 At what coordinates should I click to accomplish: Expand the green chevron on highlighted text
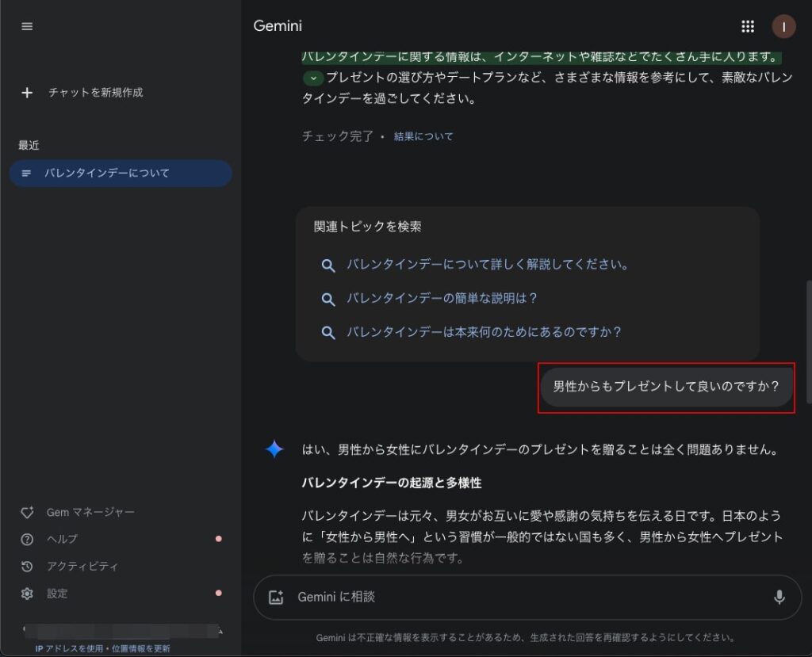(312, 78)
